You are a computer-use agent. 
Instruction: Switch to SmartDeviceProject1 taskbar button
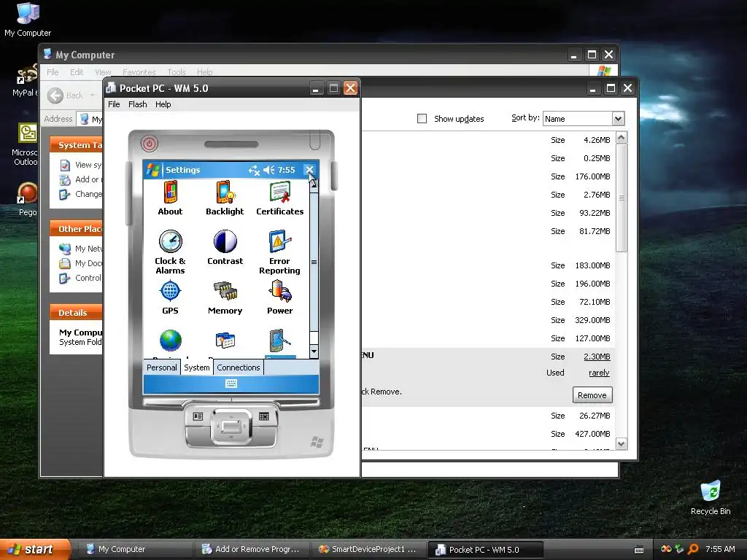[368, 550]
